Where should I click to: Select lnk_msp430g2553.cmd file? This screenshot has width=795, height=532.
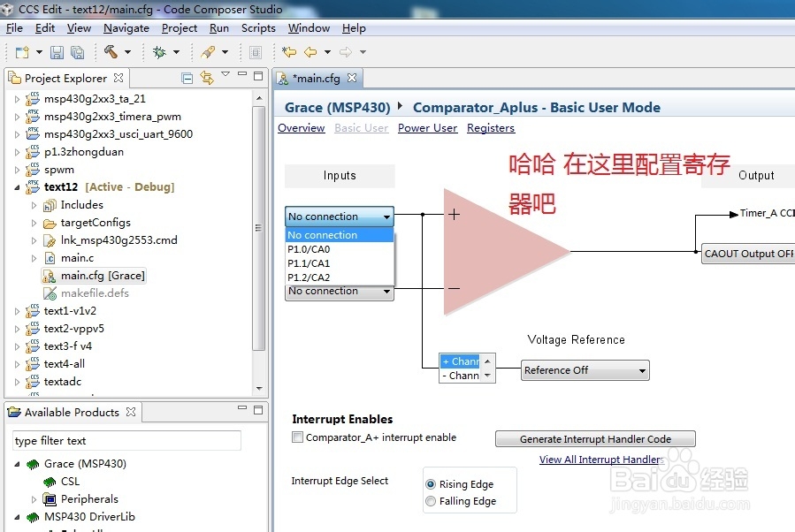(x=118, y=240)
